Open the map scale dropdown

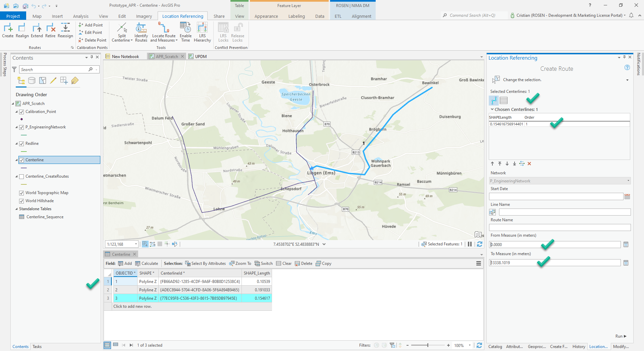click(x=136, y=244)
